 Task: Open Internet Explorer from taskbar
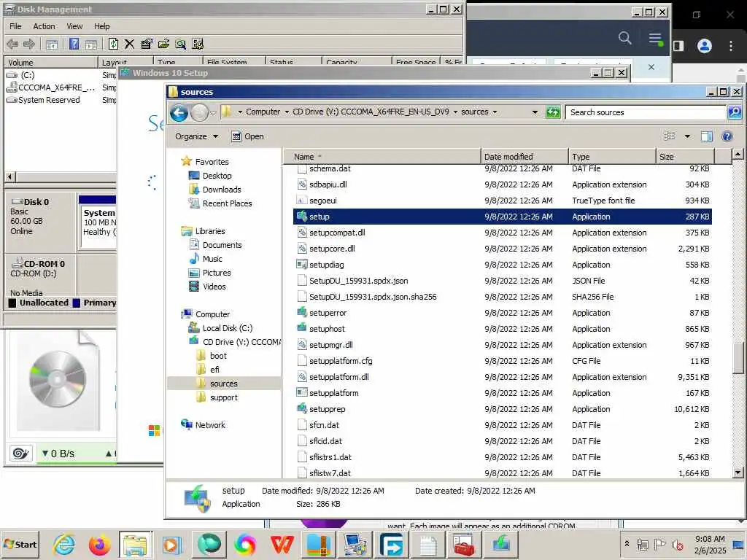tap(64, 545)
